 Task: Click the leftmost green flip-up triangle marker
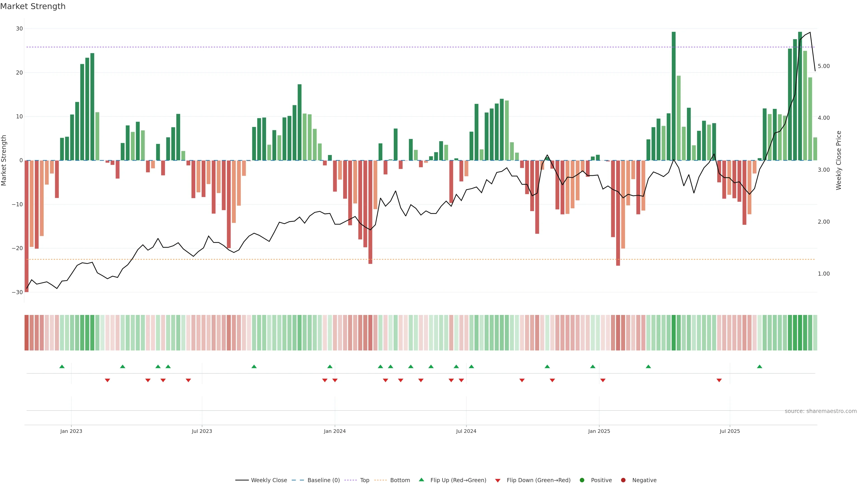coord(62,366)
